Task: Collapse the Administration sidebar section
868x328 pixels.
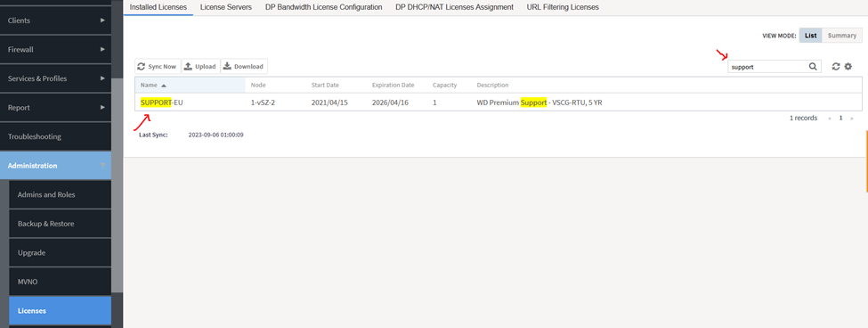Action: coord(55,166)
